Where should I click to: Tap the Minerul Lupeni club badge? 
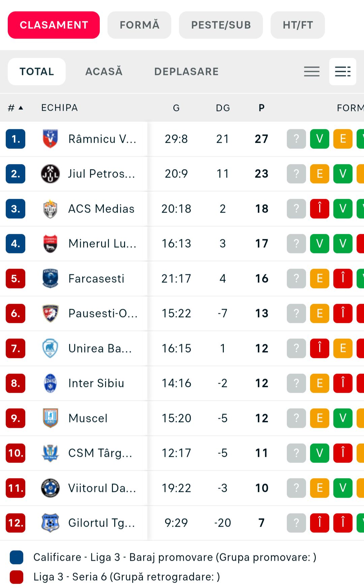[x=50, y=244]
